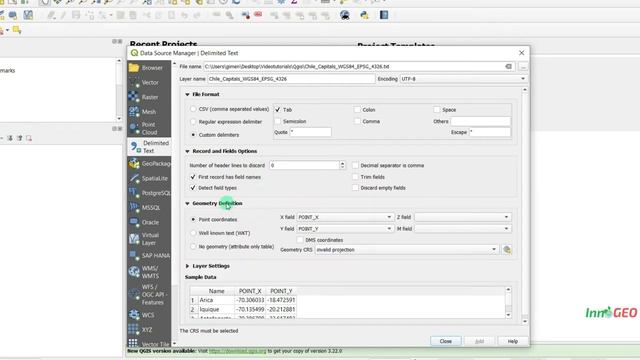Open the M field dropdown

pyautogui.click(x=462, y=229)
